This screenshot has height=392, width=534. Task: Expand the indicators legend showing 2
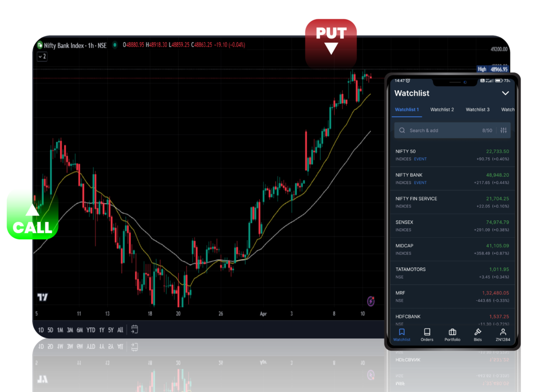42,56
